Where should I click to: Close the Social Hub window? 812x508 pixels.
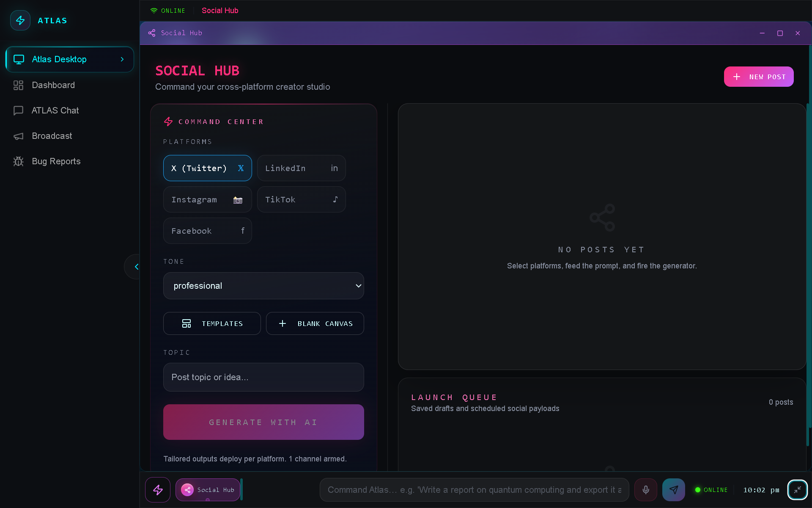point(798,33)
